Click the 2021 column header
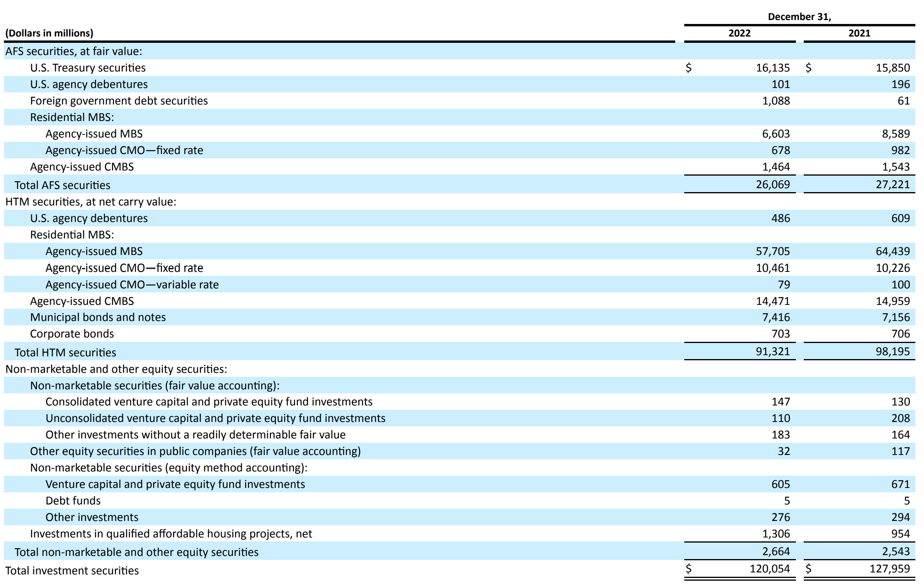 [859, 33]
